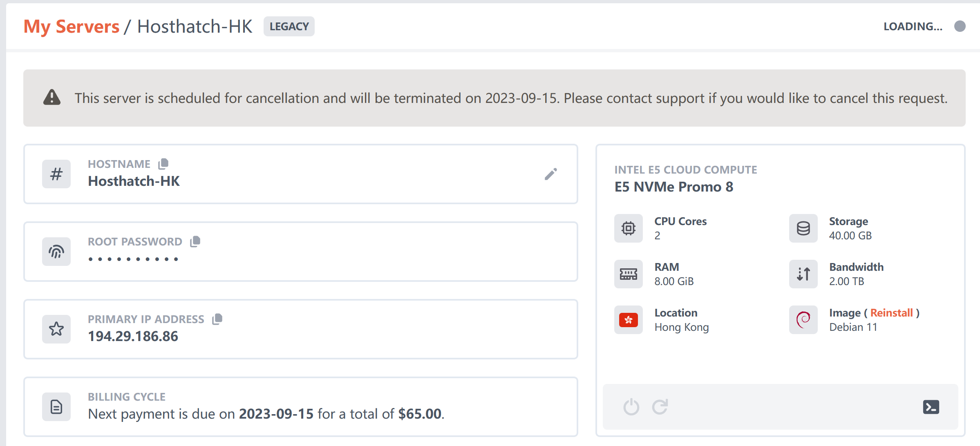The image size is (980, 446).
Task: Click the masked root password dots
Action: (x=133, y=259)
